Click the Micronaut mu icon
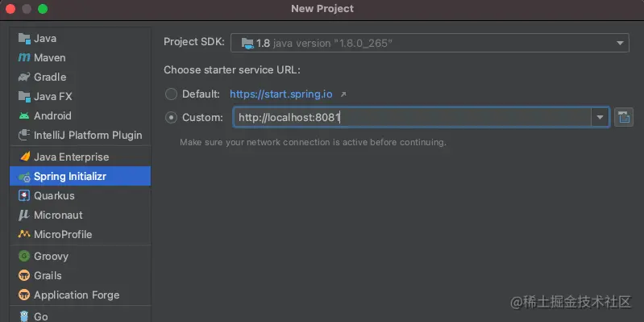This screenshot has width=644, height=322. pos(24,215)
